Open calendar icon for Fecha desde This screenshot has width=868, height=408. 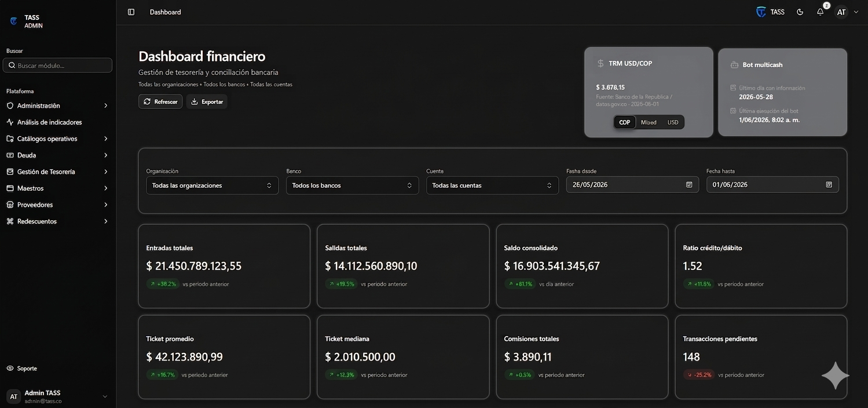point(689,185)
